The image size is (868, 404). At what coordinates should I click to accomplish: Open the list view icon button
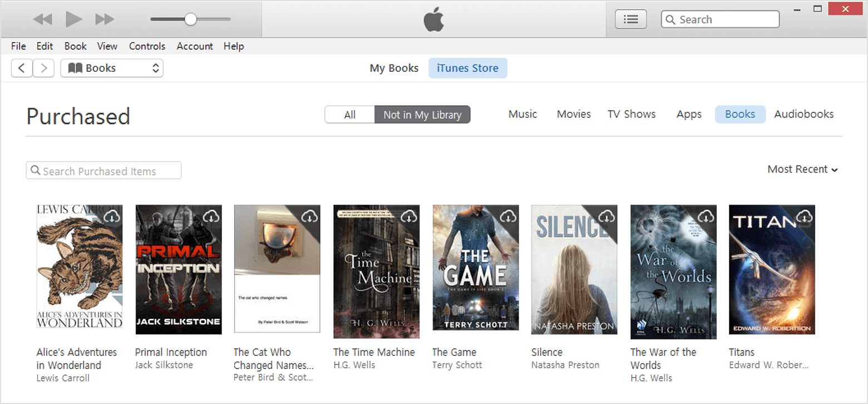[x=630, y=19]
